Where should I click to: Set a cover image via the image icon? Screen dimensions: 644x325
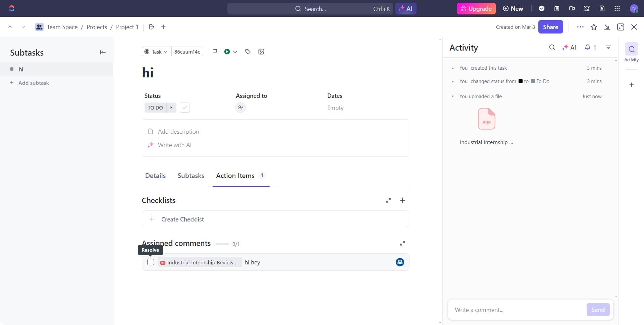(x=261, y=51)
